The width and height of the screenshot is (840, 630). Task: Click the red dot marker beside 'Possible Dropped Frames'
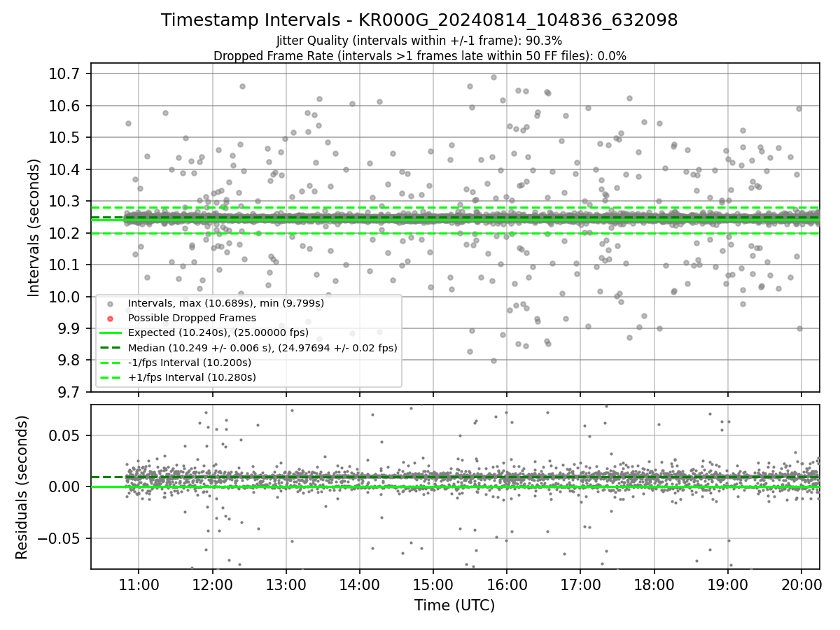click(109, 318)
